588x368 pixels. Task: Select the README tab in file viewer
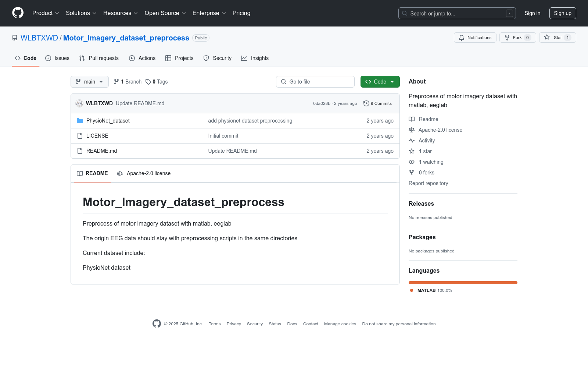pos(92,173)
